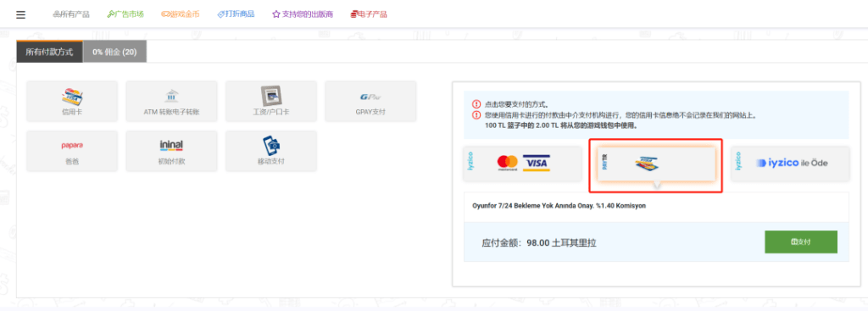Open 电子产品 menu item
868x311 pixels.
coord(369,14)
